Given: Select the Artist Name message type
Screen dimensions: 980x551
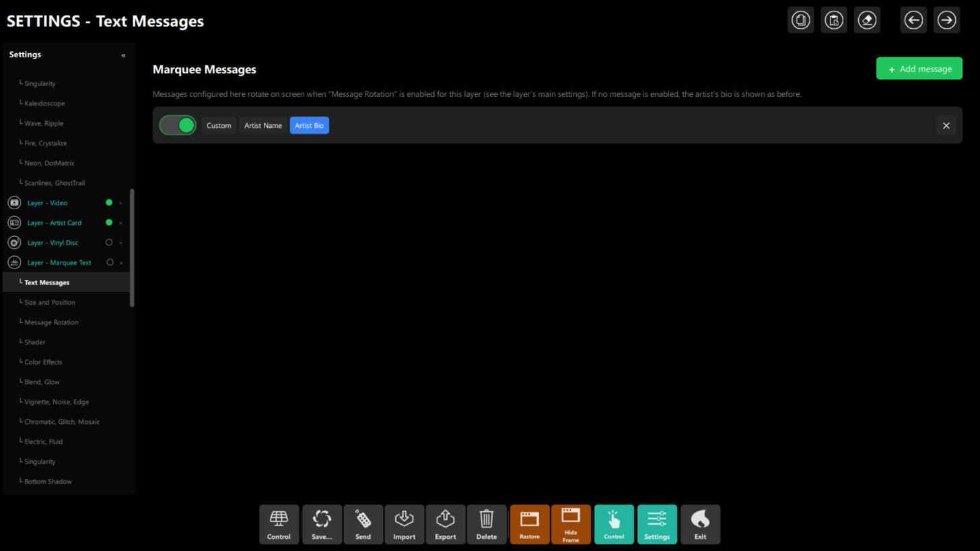Looking at the screenshot, I should tap(263, 125).
